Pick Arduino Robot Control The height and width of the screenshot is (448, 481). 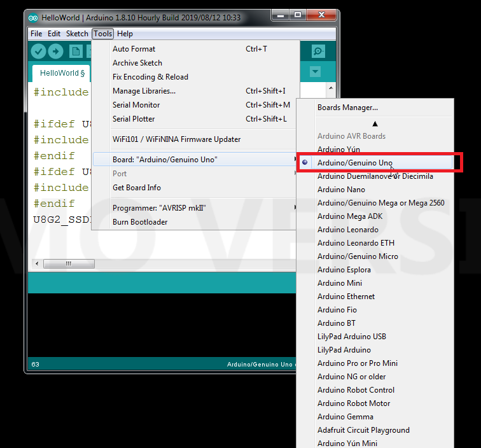375,390
